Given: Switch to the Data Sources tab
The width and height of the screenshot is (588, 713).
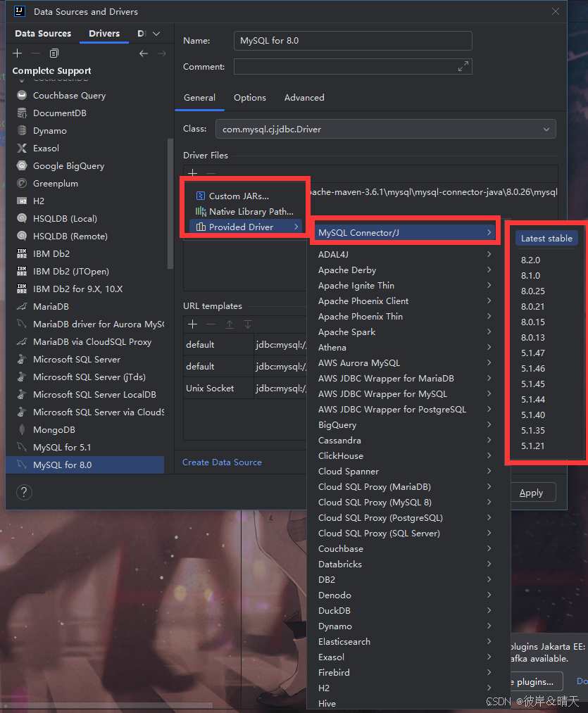Looking at the screenshot, I should coord(43,33).
